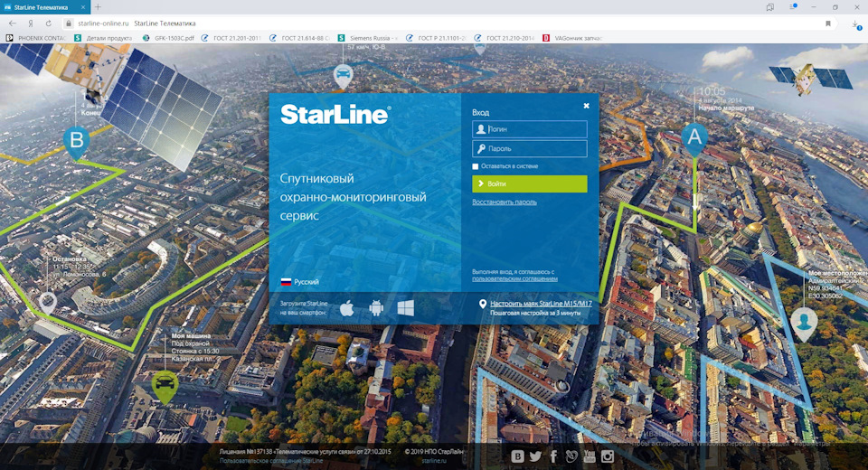Open the пользовательским соглашением link in the dialog
868x470 pixels.
click(x=514, y=278)
